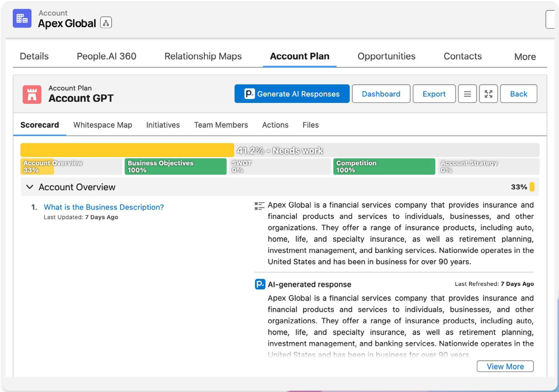
Task: Select the Scorecard sub-tab
Action: (x=40, y=125)
